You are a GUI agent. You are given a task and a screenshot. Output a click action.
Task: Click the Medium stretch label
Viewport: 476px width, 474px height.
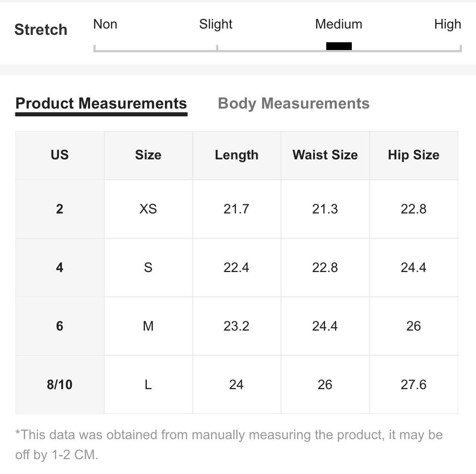(339, 24)
